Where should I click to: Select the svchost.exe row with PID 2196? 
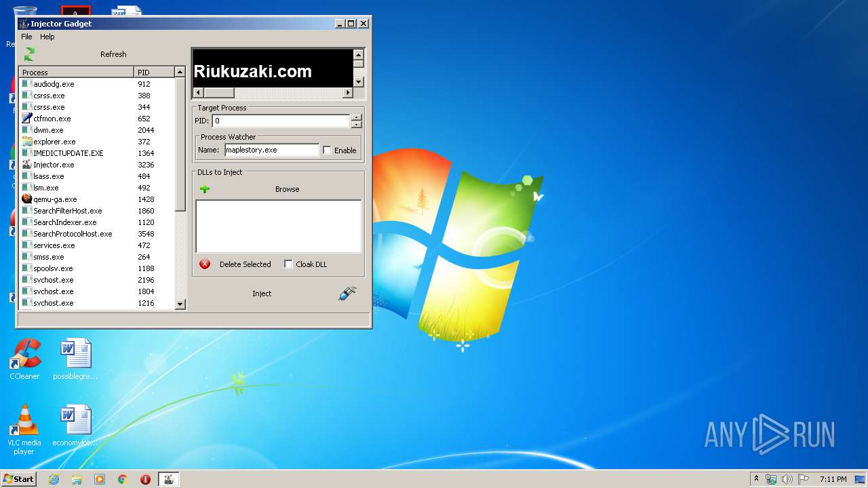click(x=98, y=280)
